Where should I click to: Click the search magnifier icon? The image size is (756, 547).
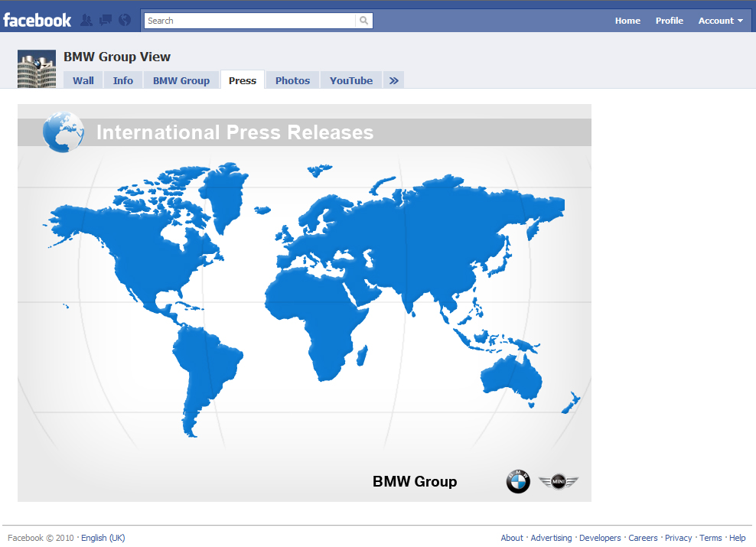click(363, 21)
